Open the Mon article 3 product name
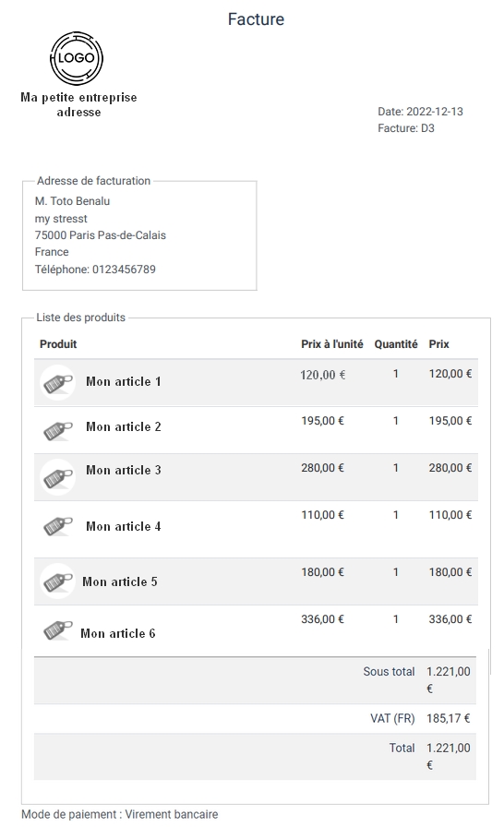Screen dimensions: 504x827 [x=124, y=470]
